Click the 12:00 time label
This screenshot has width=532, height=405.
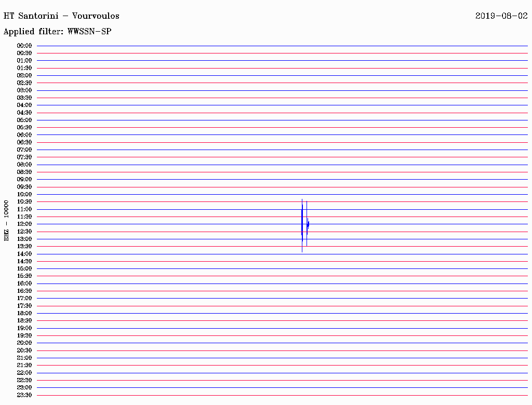(x=24, y=224)
